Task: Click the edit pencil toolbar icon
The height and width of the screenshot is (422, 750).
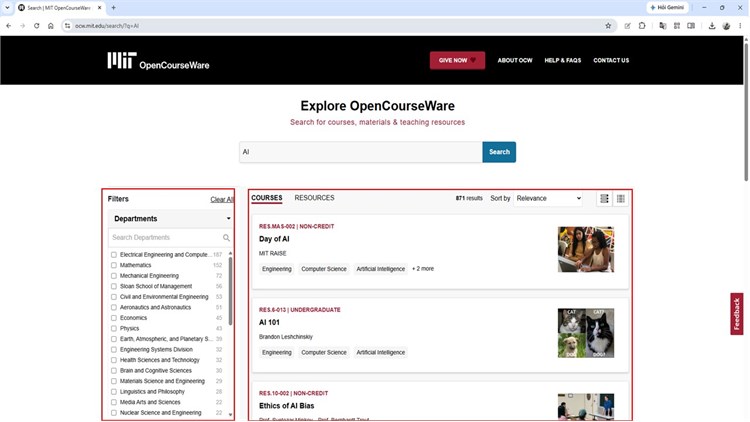Action: point(628,26)
